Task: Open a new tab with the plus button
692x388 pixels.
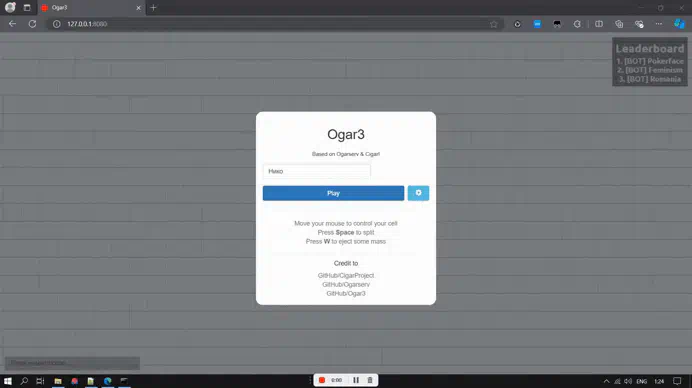Action: pos(153,8)
